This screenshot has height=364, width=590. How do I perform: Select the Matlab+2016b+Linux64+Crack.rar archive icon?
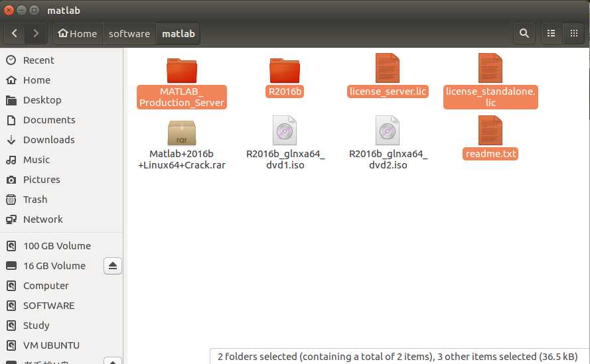[x=182, y=133]
